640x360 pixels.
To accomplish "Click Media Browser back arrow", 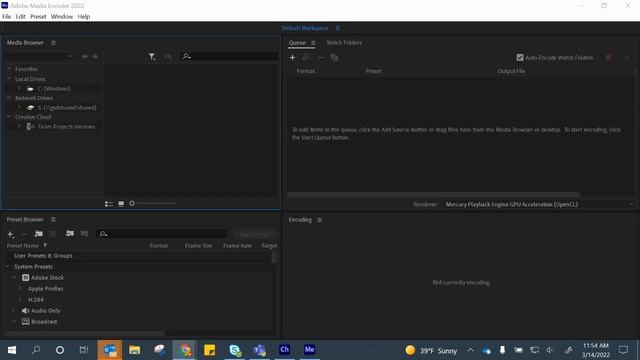I will pyautogui.click(x=84, y=56).
